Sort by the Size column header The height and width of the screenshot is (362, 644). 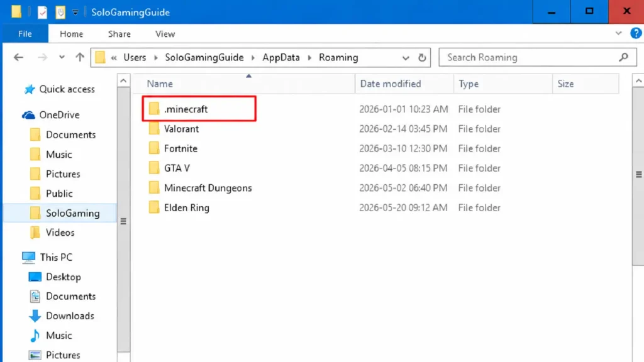(x=586, y=84)
